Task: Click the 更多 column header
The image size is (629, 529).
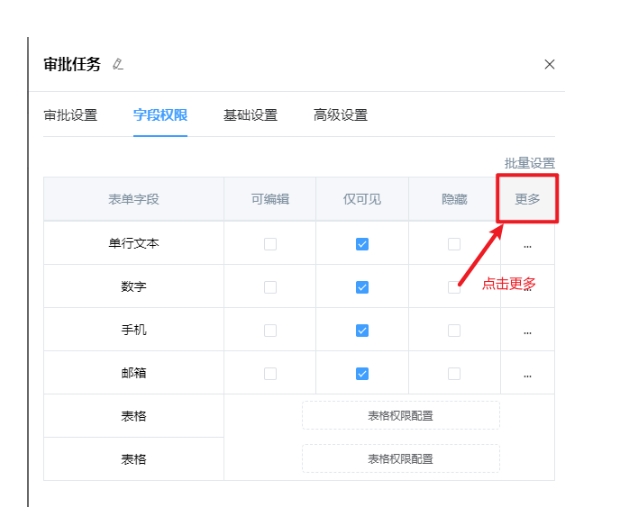Action: coord(527,199)
